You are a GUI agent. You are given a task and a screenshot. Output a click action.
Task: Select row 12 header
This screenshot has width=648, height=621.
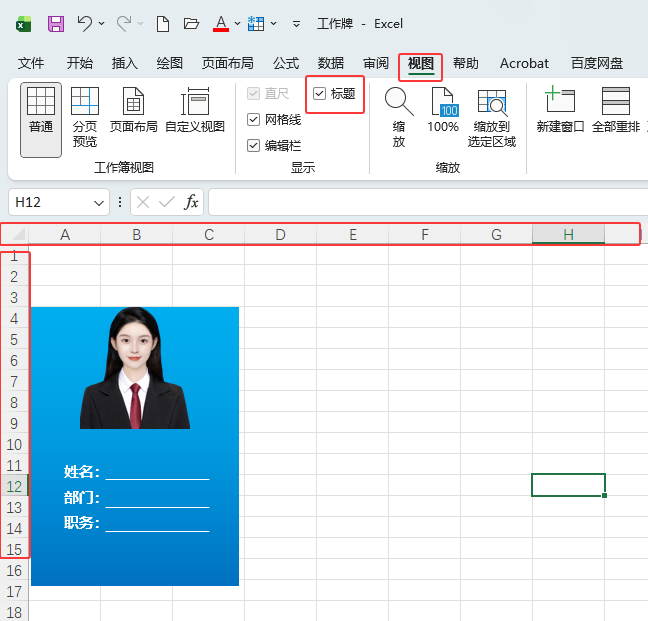pyautogui.click(x=14, y=486)
